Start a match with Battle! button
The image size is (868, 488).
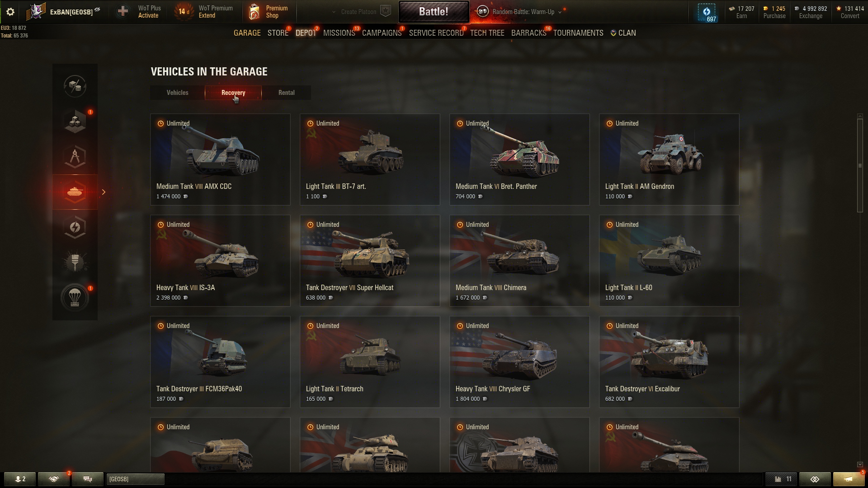(x=434, y=12)
